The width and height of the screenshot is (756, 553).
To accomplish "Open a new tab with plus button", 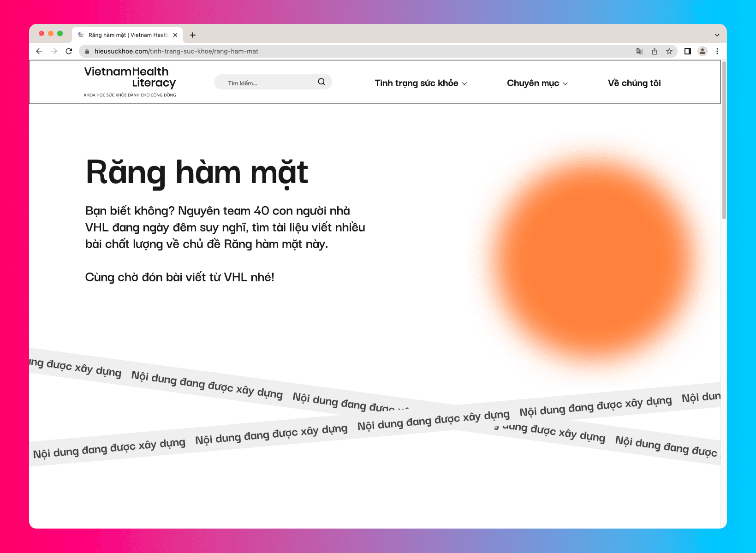I will tap(193, 35).
